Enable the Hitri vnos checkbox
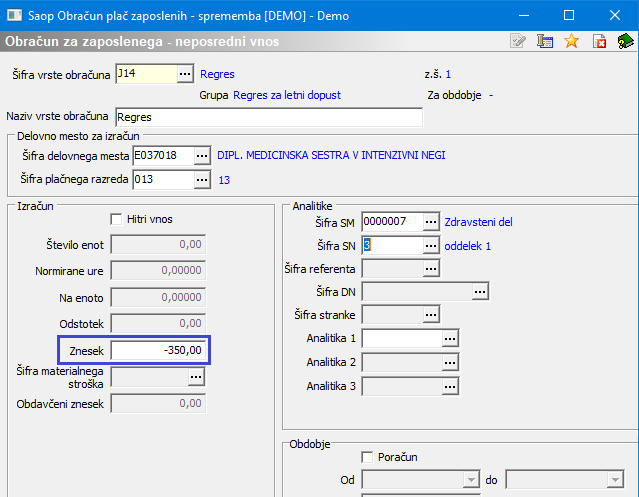The image size is (639, 497). click(x=116, y=219)
